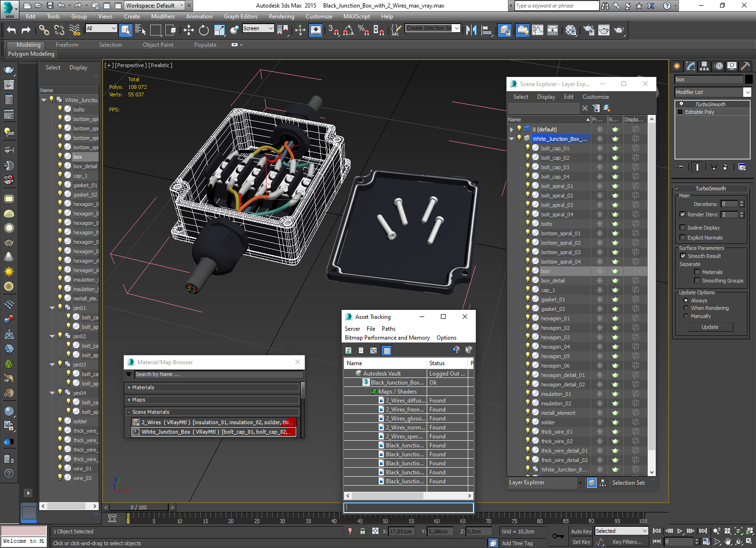Activate the Select Object tool
The image size is (756, 548).
click(x=126, y=30)
